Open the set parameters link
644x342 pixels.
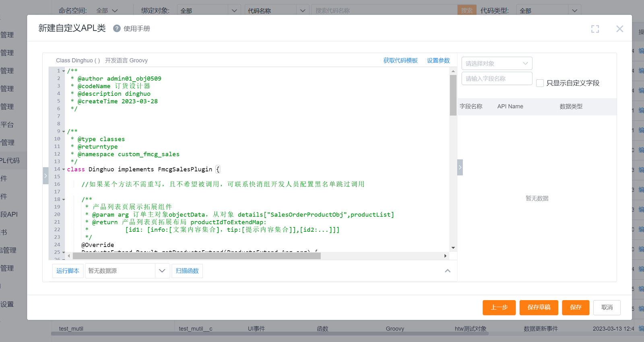pos(438,60)
